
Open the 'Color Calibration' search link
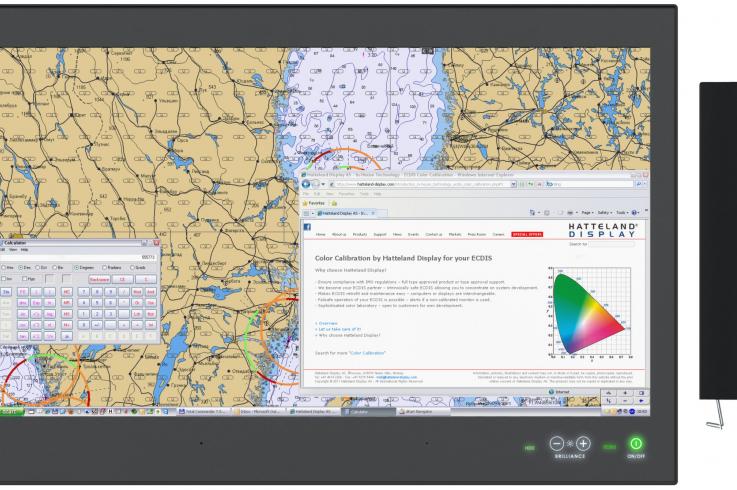pyautogui.click(x=367, y=353)
